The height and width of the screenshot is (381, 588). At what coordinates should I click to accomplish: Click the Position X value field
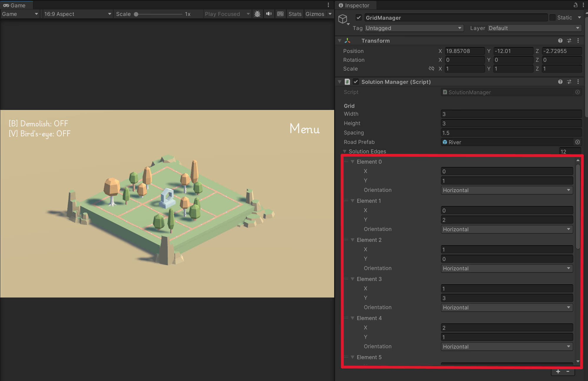(464, 51)
